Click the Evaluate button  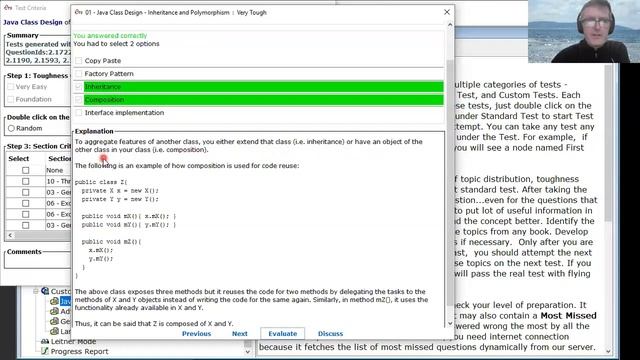point(282,333)
